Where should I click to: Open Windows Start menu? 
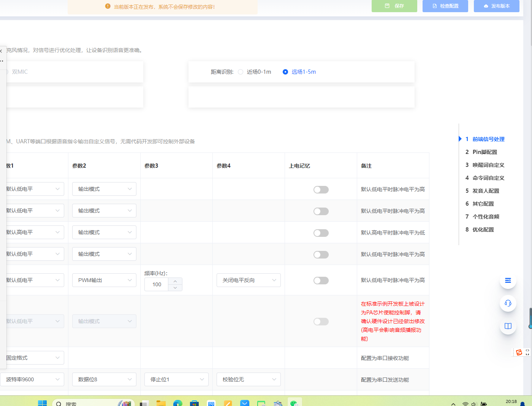42,403
